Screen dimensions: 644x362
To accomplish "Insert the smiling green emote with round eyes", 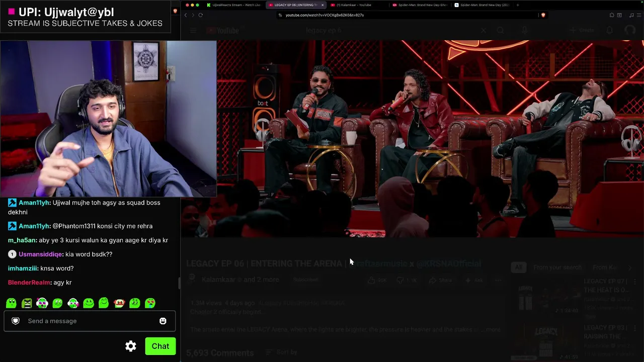I will [x=57, y=303].
